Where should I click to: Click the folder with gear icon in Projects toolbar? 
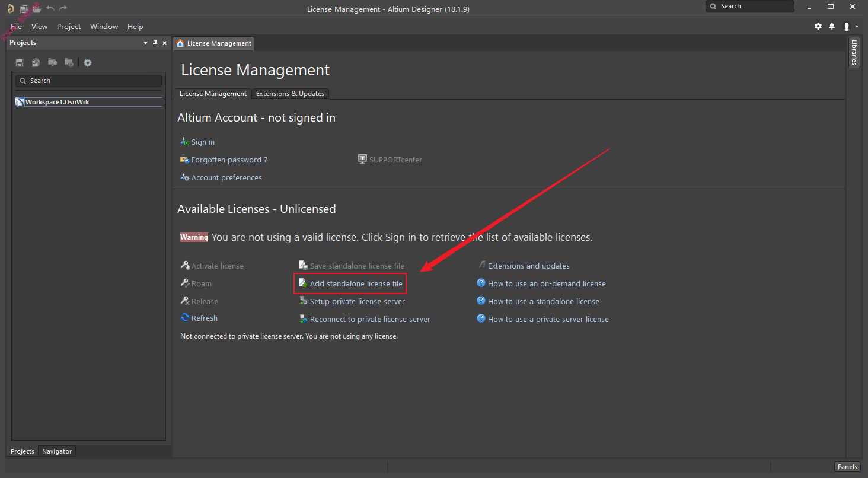[69, 62]
